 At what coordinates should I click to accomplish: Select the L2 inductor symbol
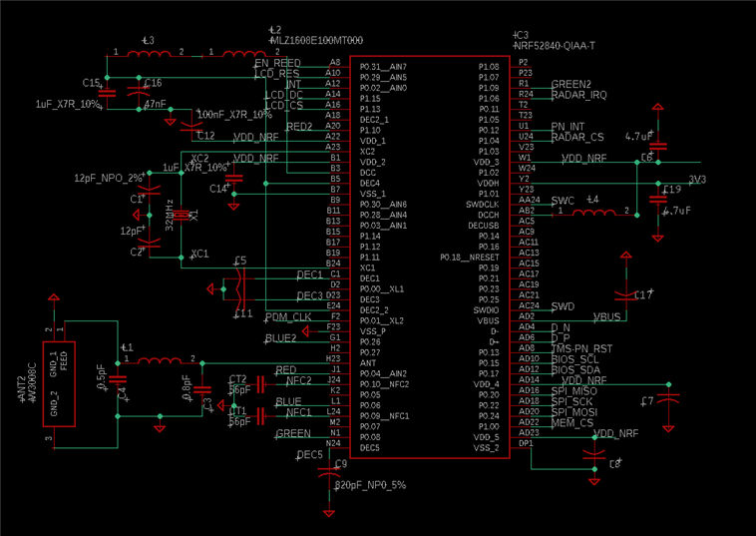[243, 54]
